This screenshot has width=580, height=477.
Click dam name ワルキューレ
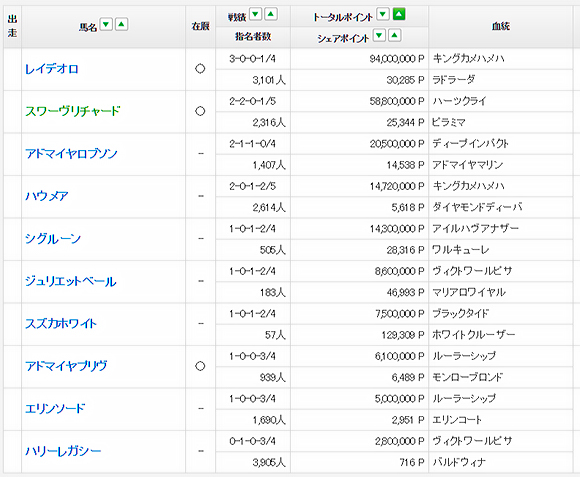tap(461, 250)
